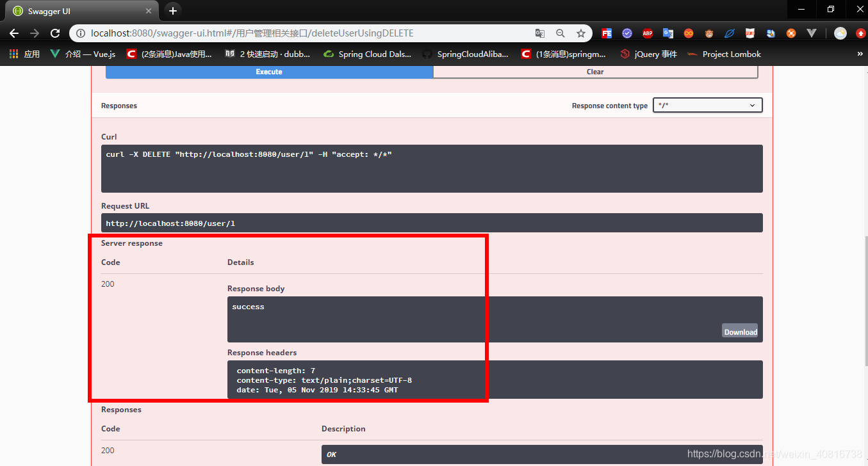Click the orange circular extension icon
The width and height of the screenshot is (868, 466).
(x=791, y=33)
